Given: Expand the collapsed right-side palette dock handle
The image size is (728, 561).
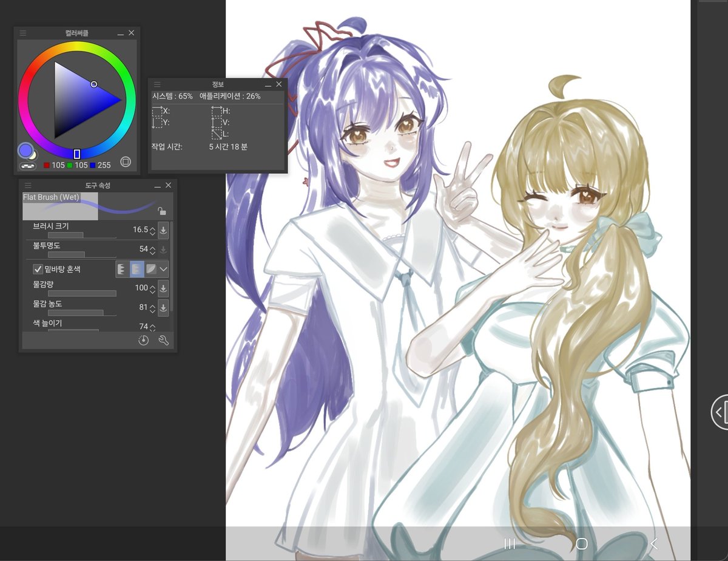Looking at the screenshot, I should pos(720,412).
